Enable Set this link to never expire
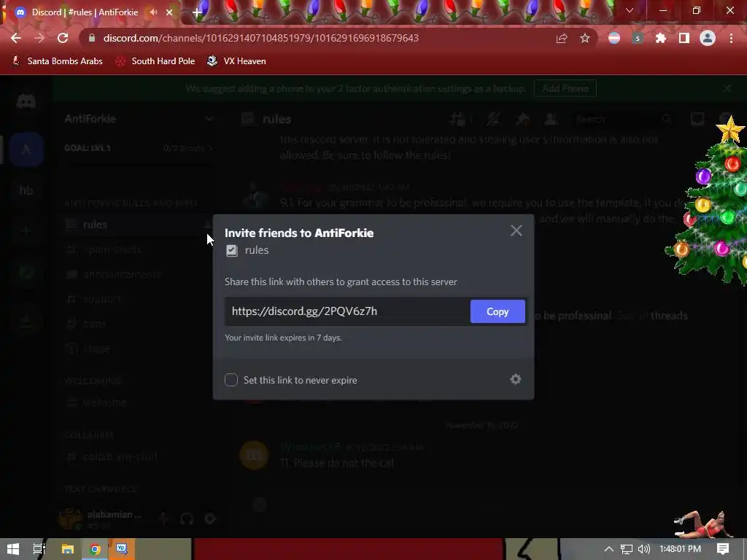The width and height of the screenshot is (747, 560). (231, 379)
